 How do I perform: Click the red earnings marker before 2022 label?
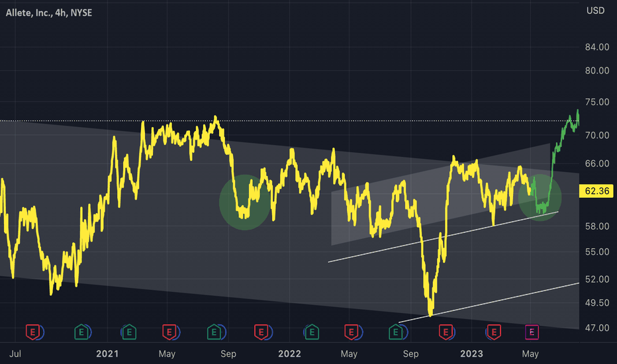261,332
